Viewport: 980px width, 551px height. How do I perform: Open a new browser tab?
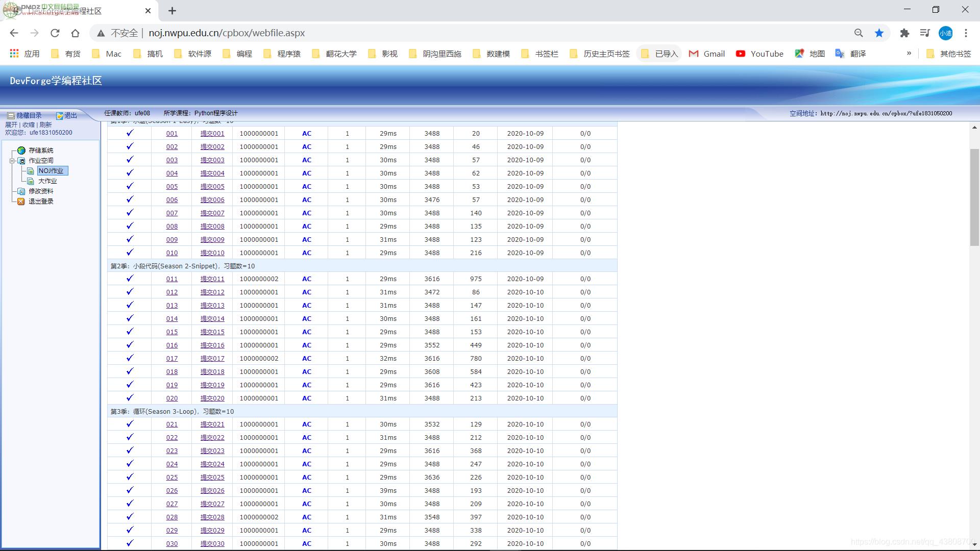[x=172, y=11]
